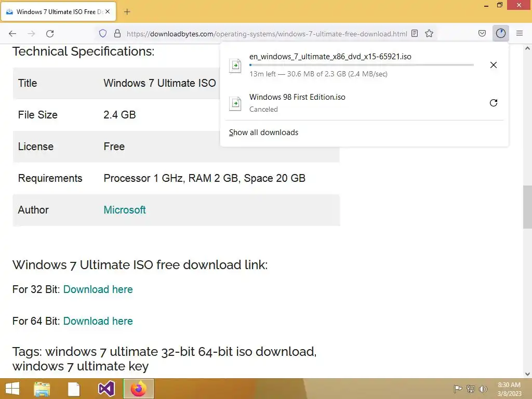
Task: Cancel the en_windows_7_ultimate download
Action: coord(494,65)
